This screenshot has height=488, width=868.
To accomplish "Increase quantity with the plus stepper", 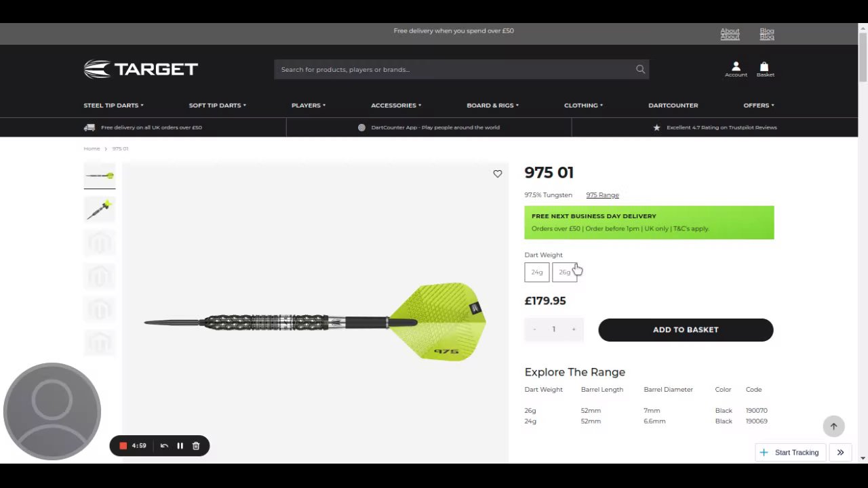I will tap(574, 329).
